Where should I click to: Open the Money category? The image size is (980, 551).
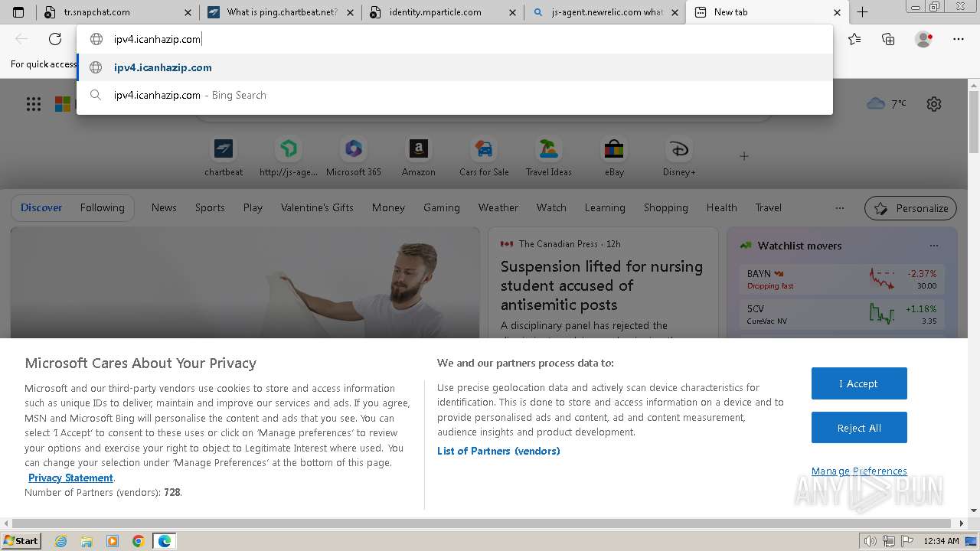pos(388,207)
